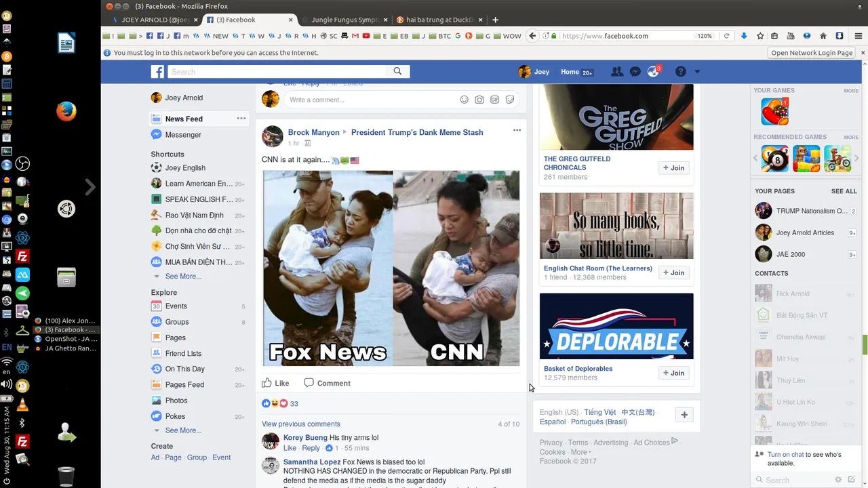The height and width of the screenshot is (488, 868).
Task: Join Basket of Deplorables group
Action: pyautogui.click(x=673, y=373)
